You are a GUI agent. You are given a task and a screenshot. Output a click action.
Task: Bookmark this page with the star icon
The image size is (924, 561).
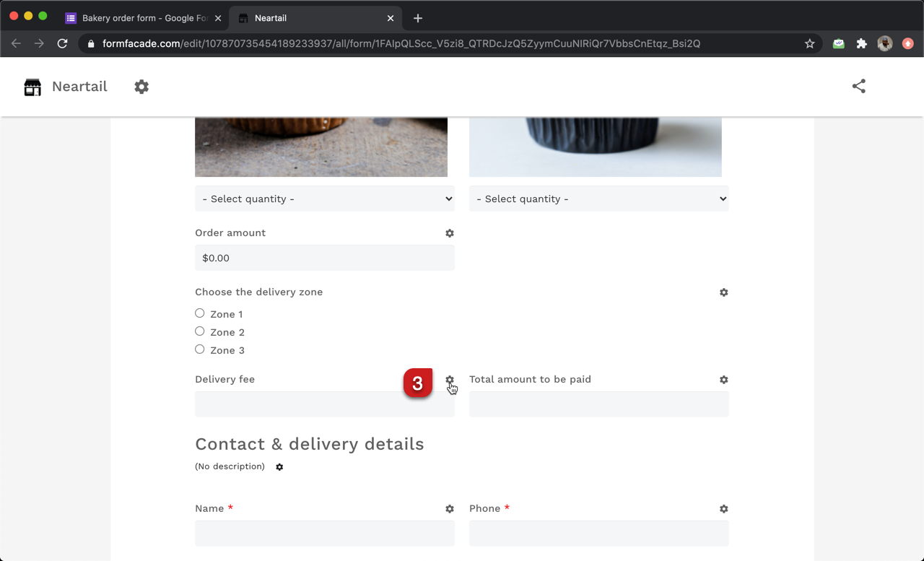tap(809, 43)
